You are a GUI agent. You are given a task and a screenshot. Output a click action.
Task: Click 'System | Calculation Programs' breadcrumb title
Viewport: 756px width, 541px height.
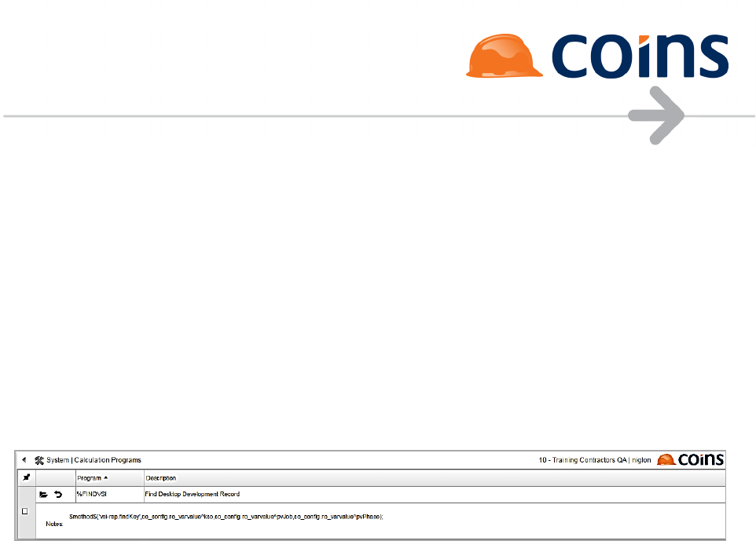pyautogui.click(x=94, y=460)
